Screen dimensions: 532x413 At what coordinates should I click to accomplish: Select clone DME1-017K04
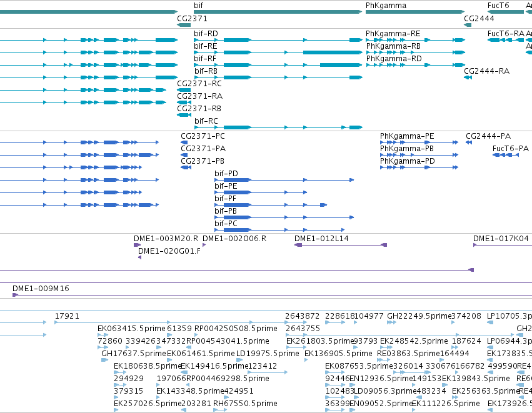click(503, 245)
